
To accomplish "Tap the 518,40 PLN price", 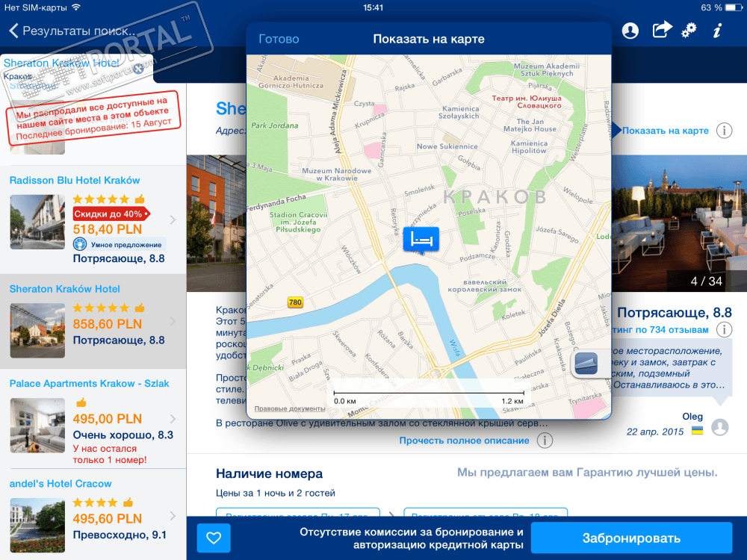I will tap(107, 229).
